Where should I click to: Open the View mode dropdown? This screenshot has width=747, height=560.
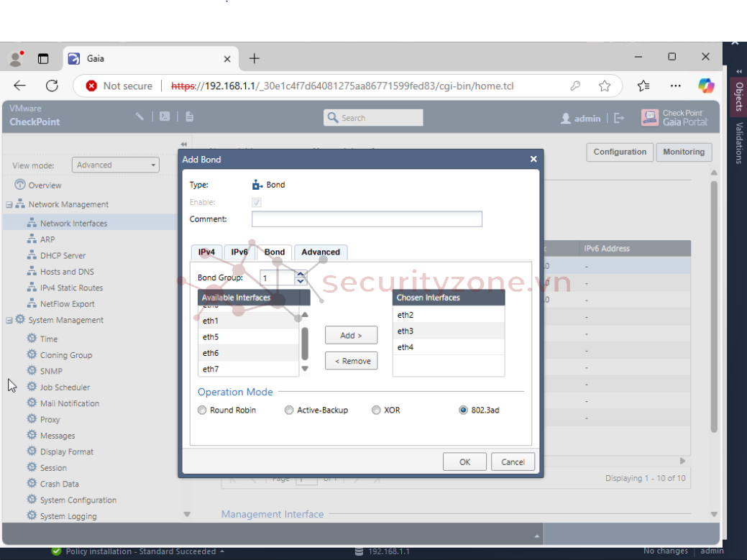(x=115, y=165)
